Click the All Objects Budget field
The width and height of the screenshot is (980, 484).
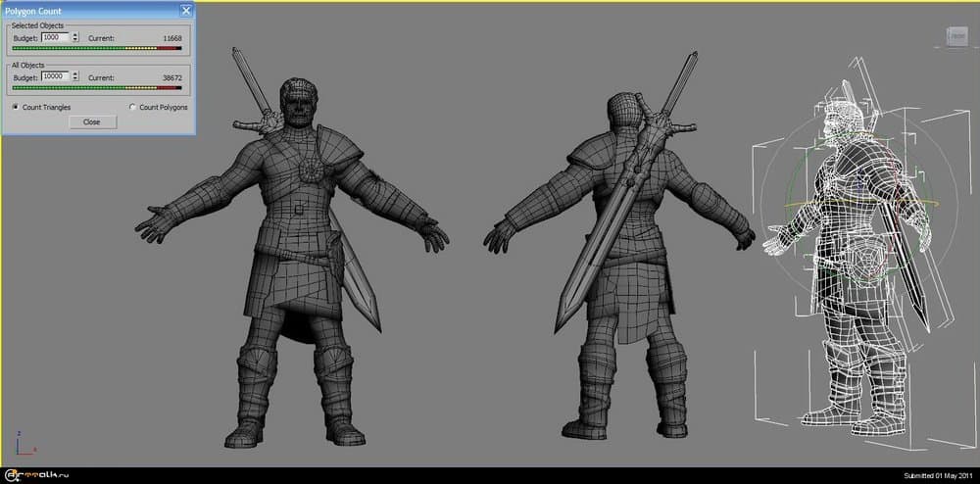pyautogui.click(x=55, y=75)
